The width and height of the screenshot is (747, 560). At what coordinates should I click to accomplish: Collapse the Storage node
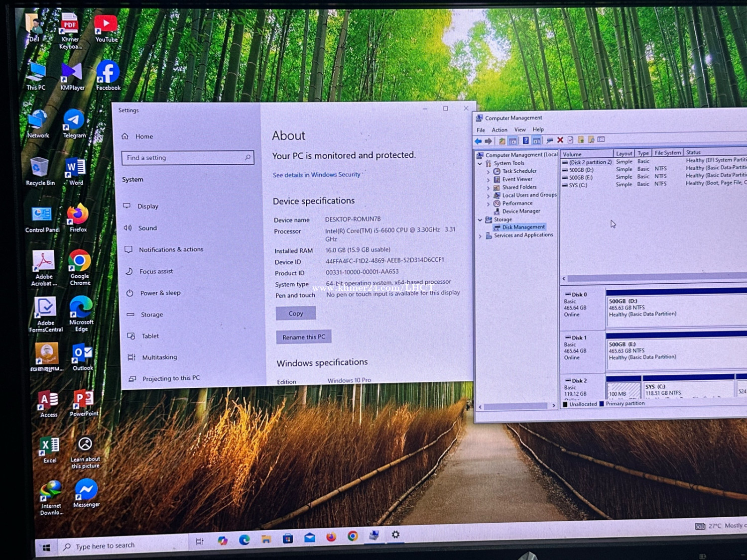point(480,220)
